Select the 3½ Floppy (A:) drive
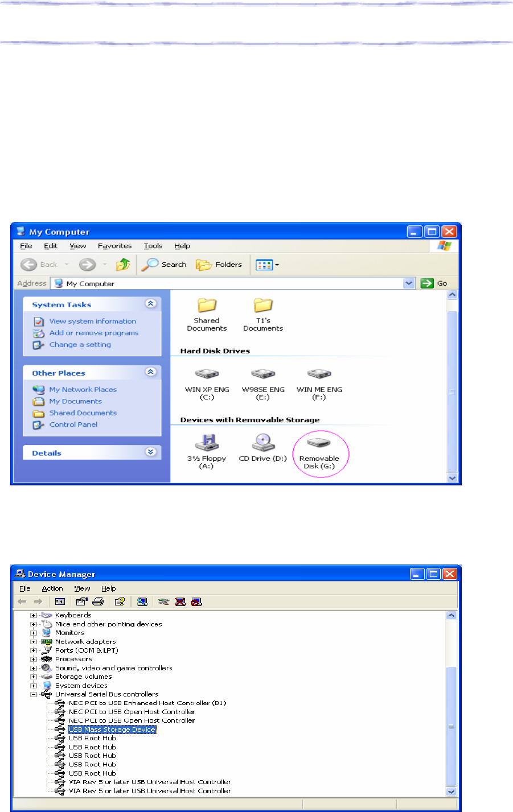The image size is (513, 812). [207, 452]
